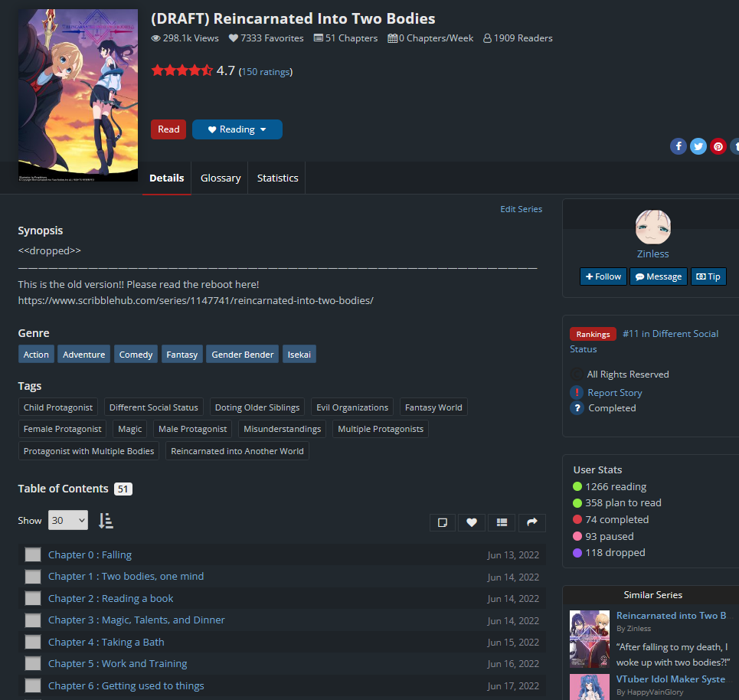Image resolution: width=739 pixels, height=700 pixels.
Task: Switch to the Statistics tab
Action: pos(277,178)
